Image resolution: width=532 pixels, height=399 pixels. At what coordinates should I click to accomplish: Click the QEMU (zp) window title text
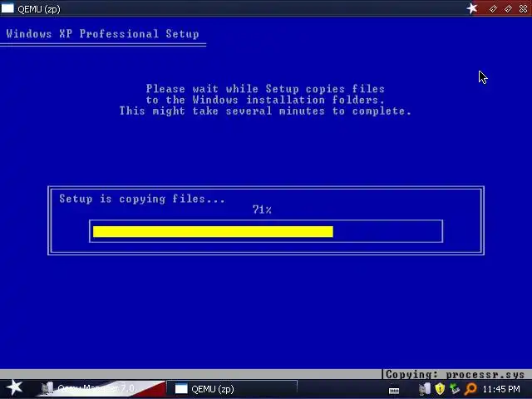tap(39, 9)
